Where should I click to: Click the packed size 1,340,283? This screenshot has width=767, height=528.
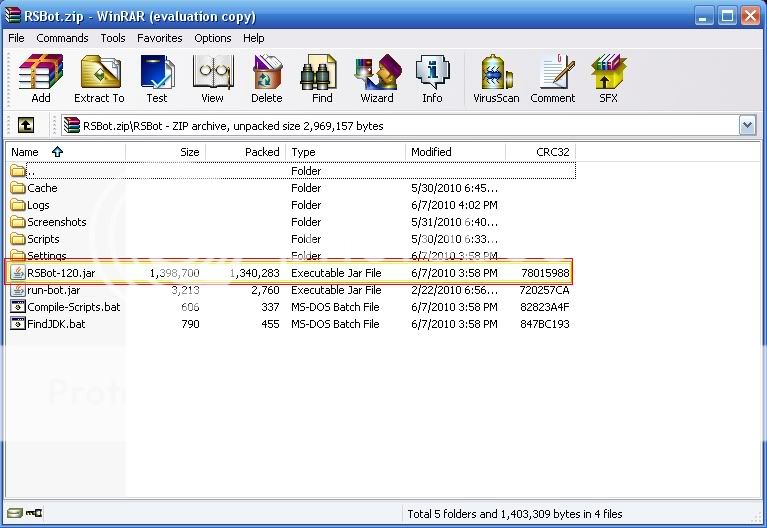pyautogui.click(x=254, y=273)
